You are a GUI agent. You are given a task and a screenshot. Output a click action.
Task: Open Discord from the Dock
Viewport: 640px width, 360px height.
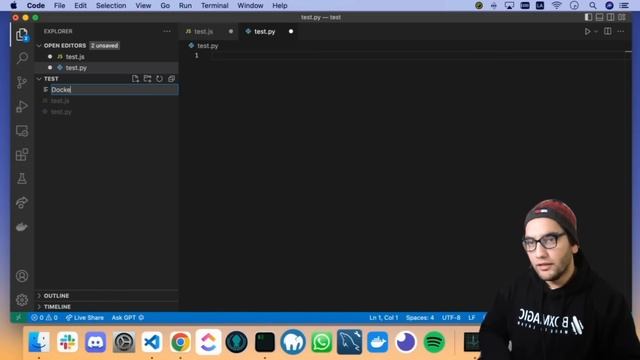[x=96, y=342]
